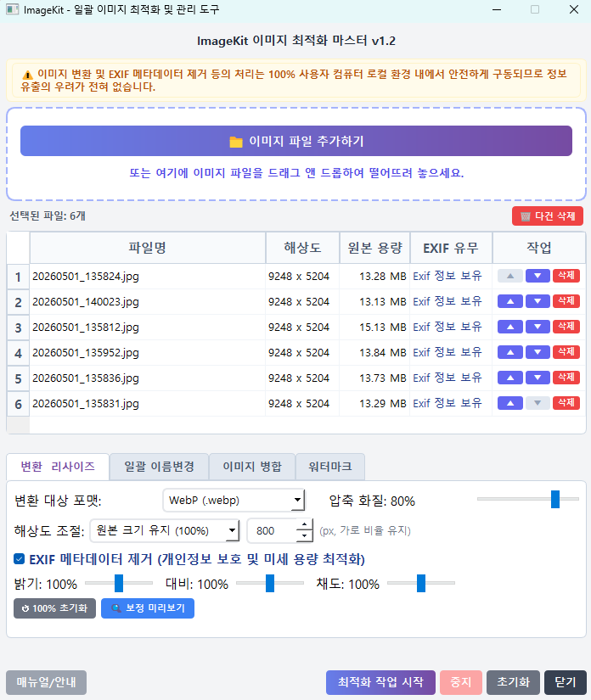Viewport: 591px width, 700px height.
Task: Minimize the ImageKit window
Action: tap(497, 9)
